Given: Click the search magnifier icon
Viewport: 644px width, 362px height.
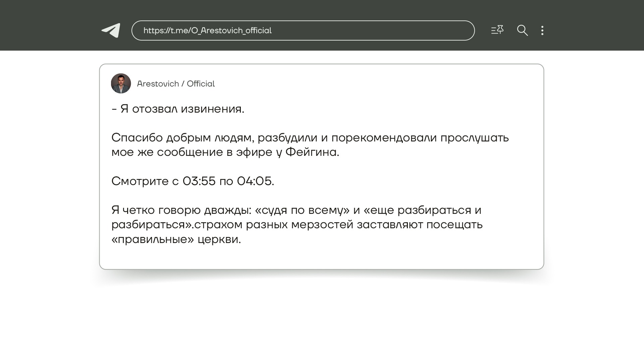Looking at the screenshot, I should [522, 31].
